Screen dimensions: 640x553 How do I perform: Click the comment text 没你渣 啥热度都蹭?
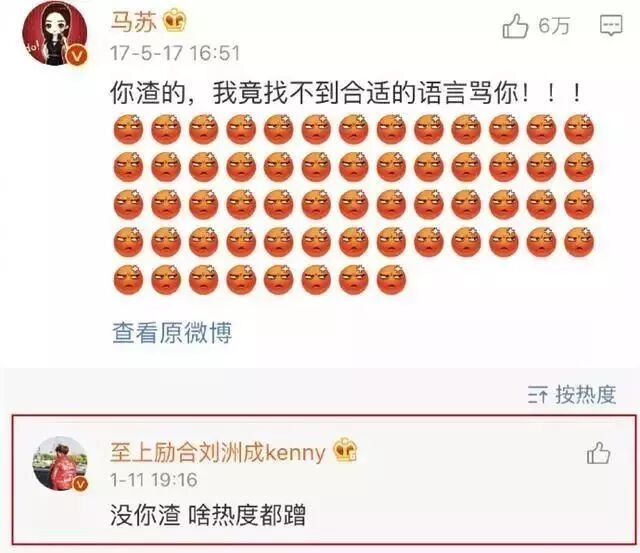208,515
